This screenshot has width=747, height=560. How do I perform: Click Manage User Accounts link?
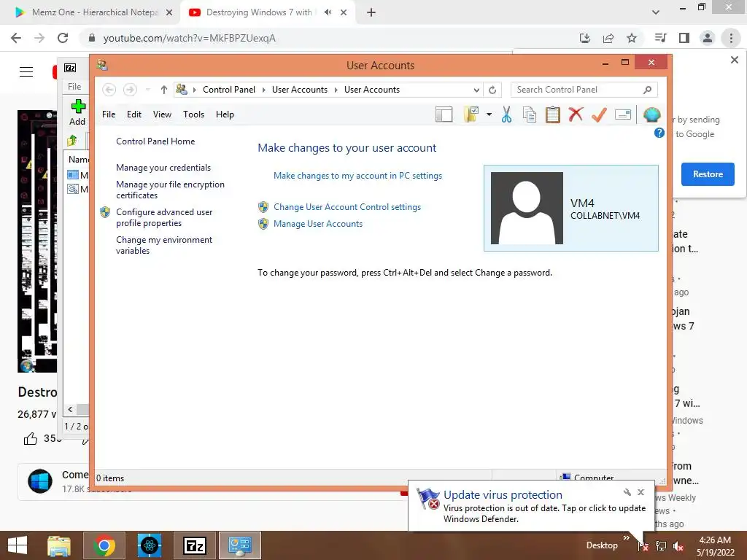coord(318,224)
